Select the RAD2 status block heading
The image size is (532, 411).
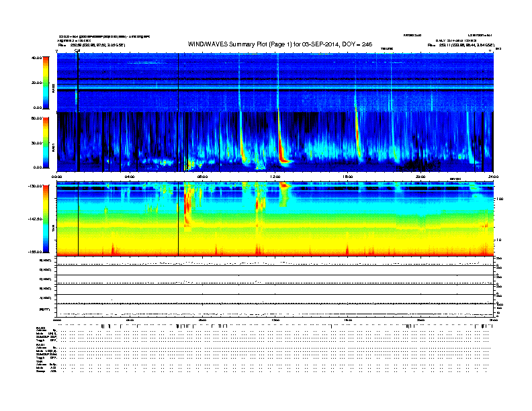tap(41, 328)
